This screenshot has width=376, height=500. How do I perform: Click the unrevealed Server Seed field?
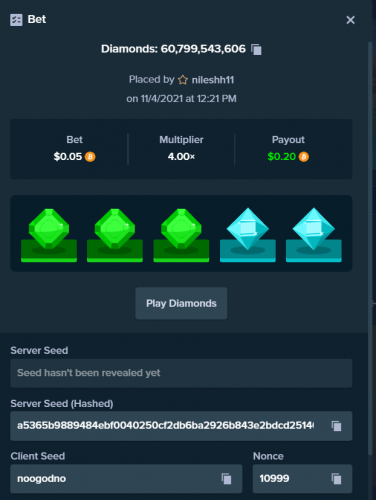(x=181, y=373)
